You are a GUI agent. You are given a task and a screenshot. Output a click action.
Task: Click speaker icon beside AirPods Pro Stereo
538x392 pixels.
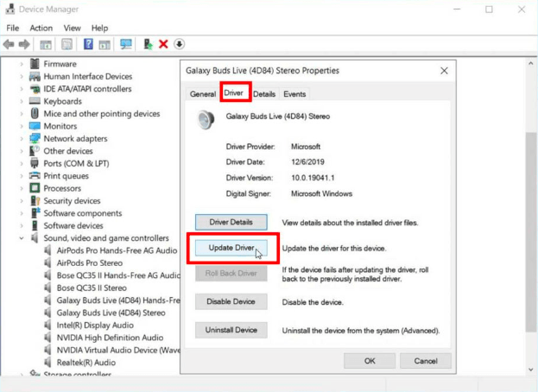[48, 262]
